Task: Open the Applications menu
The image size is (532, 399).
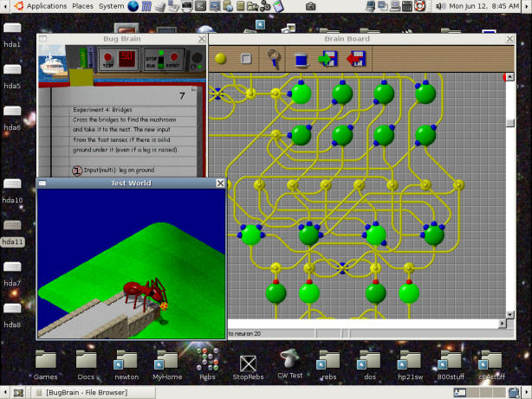Action: (x=47, y=6)
